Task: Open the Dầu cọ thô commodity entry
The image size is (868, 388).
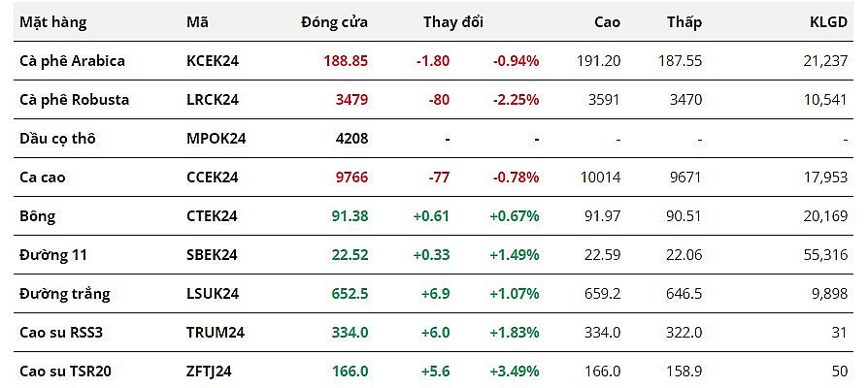Action: tap(57, 138)
